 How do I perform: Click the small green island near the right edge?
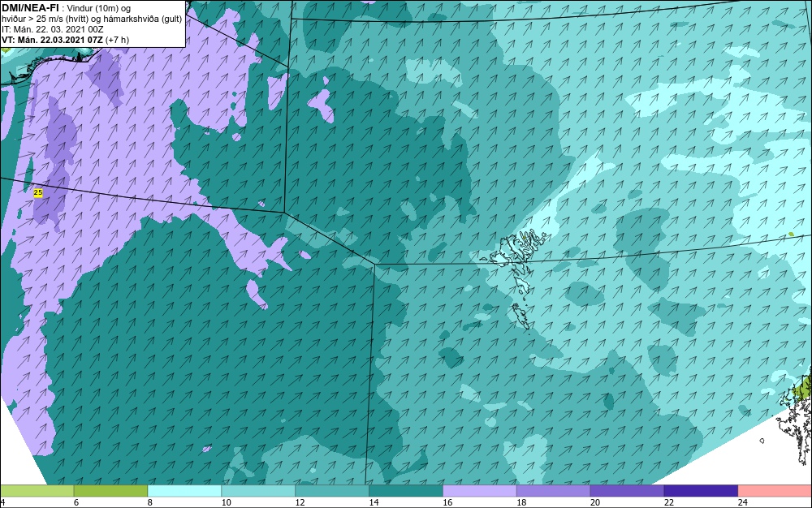[791, 235]
